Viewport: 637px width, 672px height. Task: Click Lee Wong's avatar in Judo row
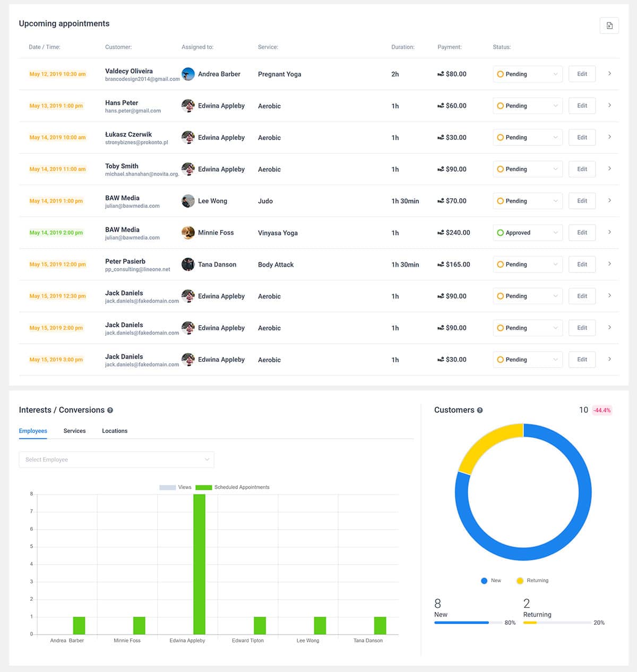[188, 201]
